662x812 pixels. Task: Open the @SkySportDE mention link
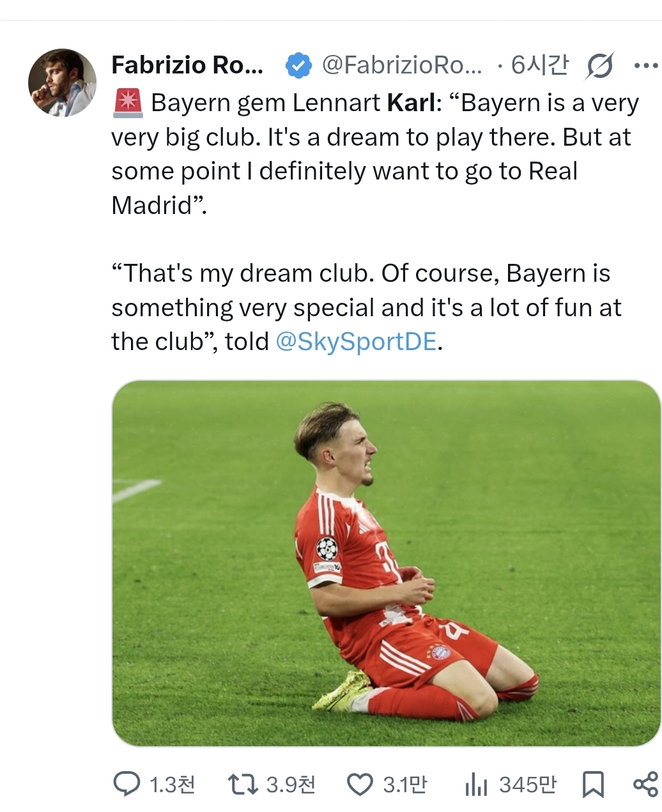pos(356,342)
